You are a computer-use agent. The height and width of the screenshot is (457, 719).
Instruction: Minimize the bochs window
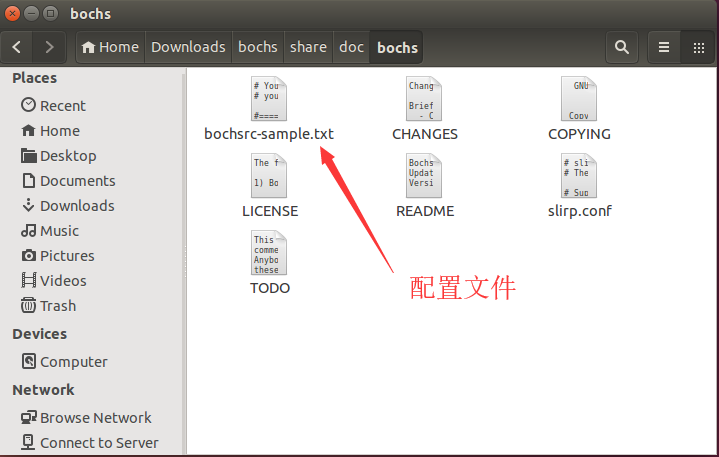(x=31, y=13)
